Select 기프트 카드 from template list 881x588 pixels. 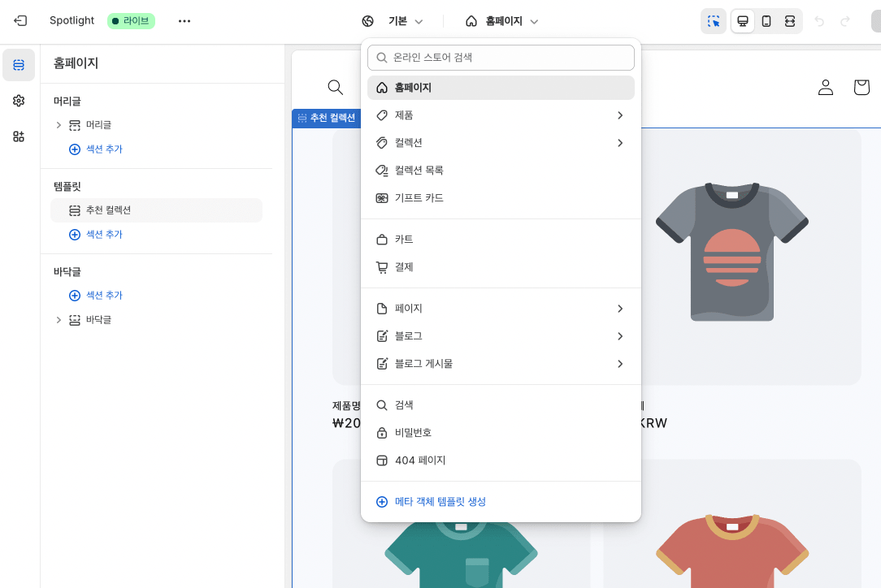coord(419,198)
